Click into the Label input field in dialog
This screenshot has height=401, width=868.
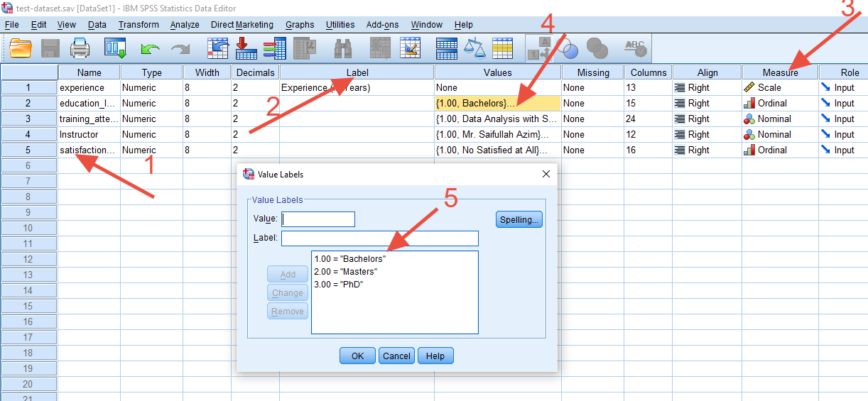pyautogui.click(x=380, y=238)
